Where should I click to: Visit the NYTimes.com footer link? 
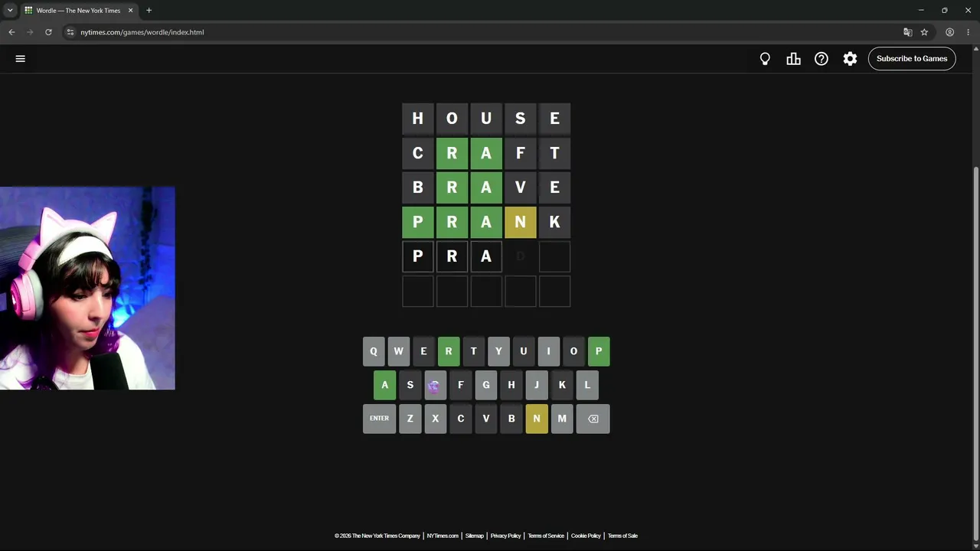[x=443, y=536]
